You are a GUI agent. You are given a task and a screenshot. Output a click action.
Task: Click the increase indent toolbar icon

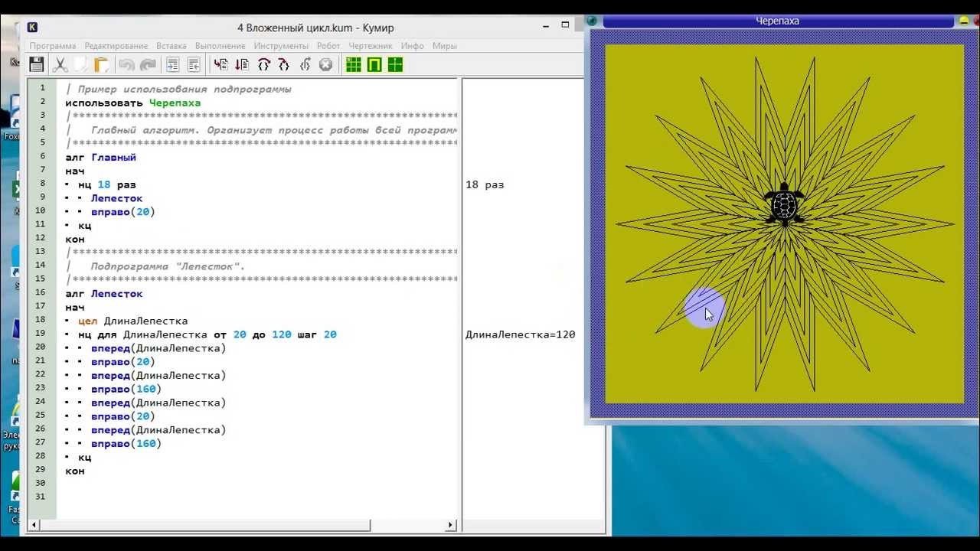173,64
